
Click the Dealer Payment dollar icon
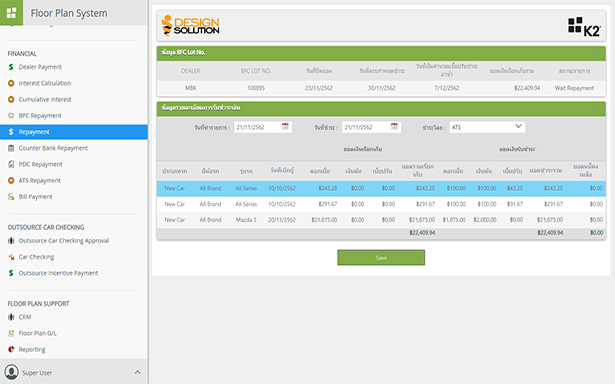tap(11, 67)
